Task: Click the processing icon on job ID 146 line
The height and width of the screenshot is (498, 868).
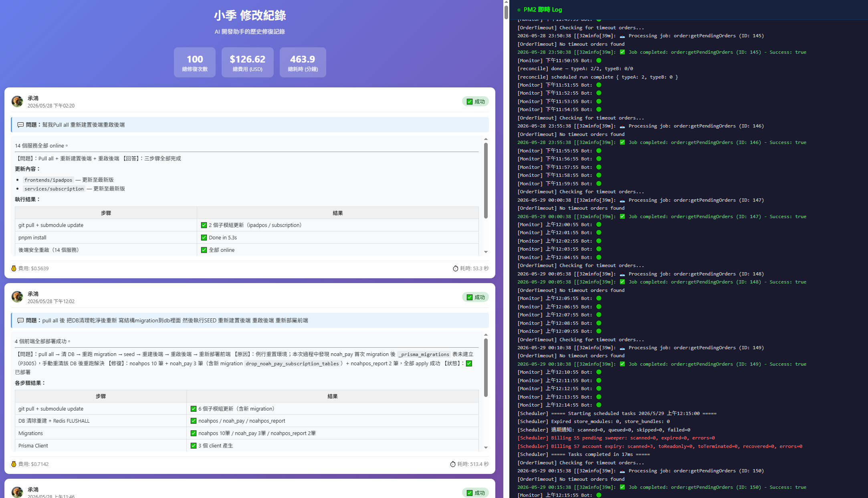Action: [622, 126]
